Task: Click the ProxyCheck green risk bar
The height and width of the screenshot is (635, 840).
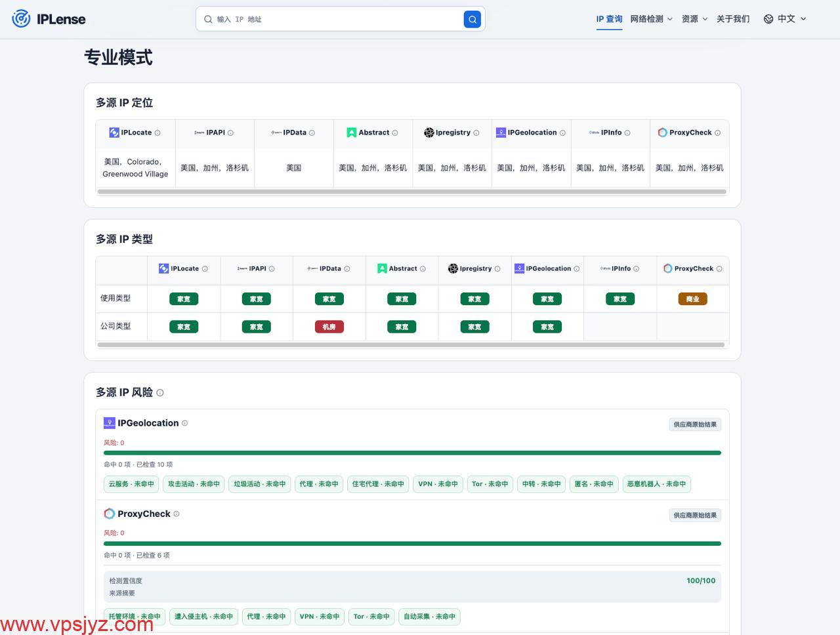Action: [412, 543]
